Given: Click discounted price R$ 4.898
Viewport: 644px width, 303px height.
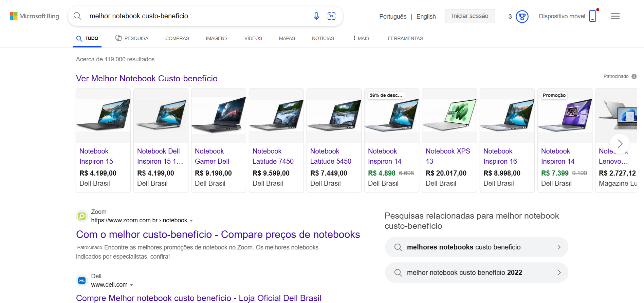Looking at the screenshot, I should (382, 173).
